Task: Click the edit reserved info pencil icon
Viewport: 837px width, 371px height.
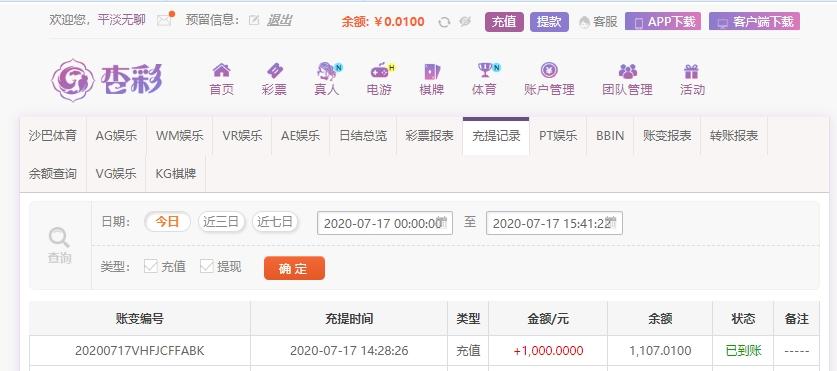Action: point(254,21)
